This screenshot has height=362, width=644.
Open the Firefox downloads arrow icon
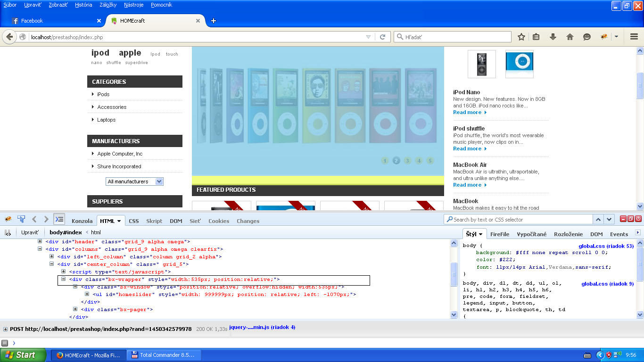click(x=553, y=37)
